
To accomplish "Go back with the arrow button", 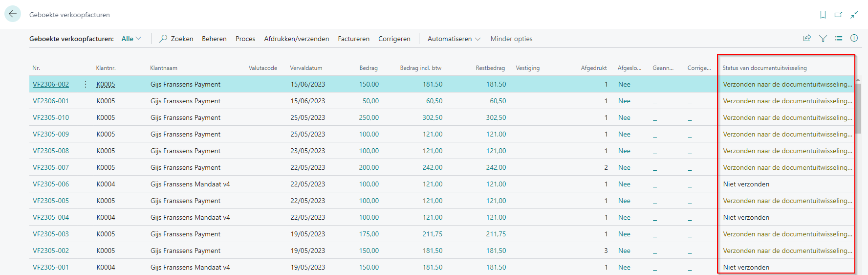I will [13, 14].
